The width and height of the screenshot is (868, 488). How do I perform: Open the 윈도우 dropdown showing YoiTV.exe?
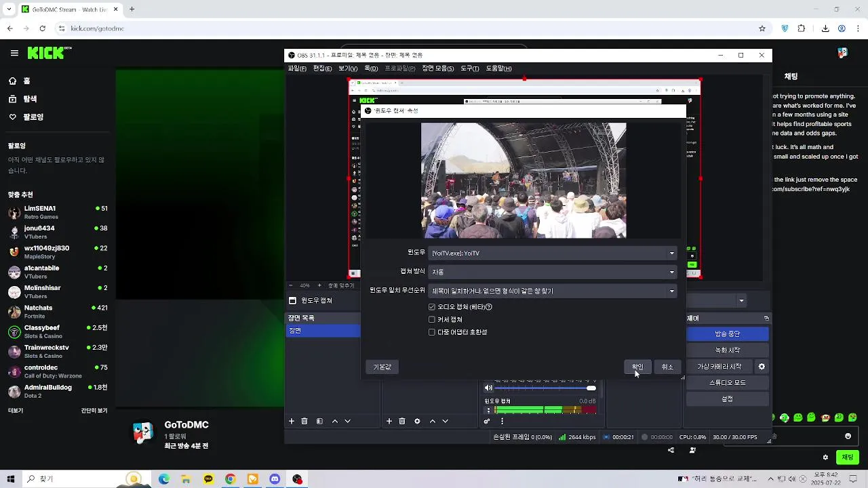(x=553, y=253)
